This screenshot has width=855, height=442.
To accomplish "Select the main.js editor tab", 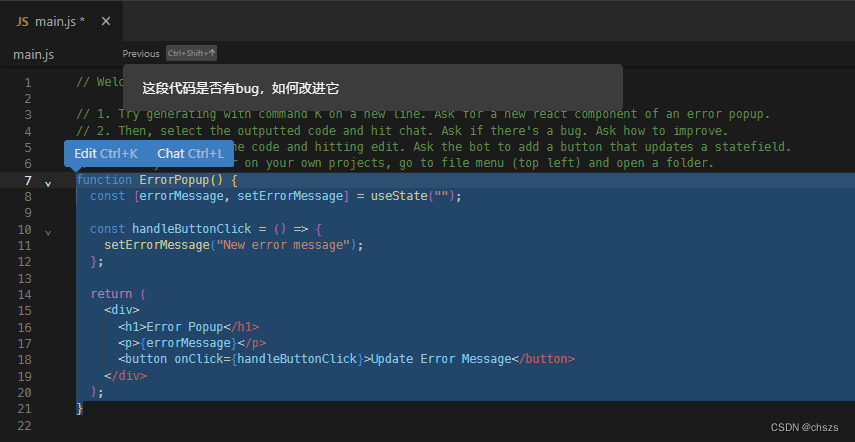I will [x=61, y=21].
